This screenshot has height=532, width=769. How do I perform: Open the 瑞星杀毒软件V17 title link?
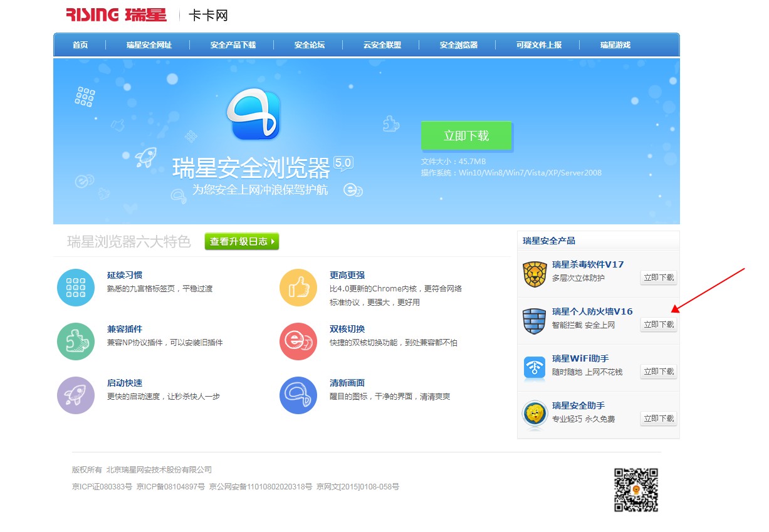[x=588, y=264]
